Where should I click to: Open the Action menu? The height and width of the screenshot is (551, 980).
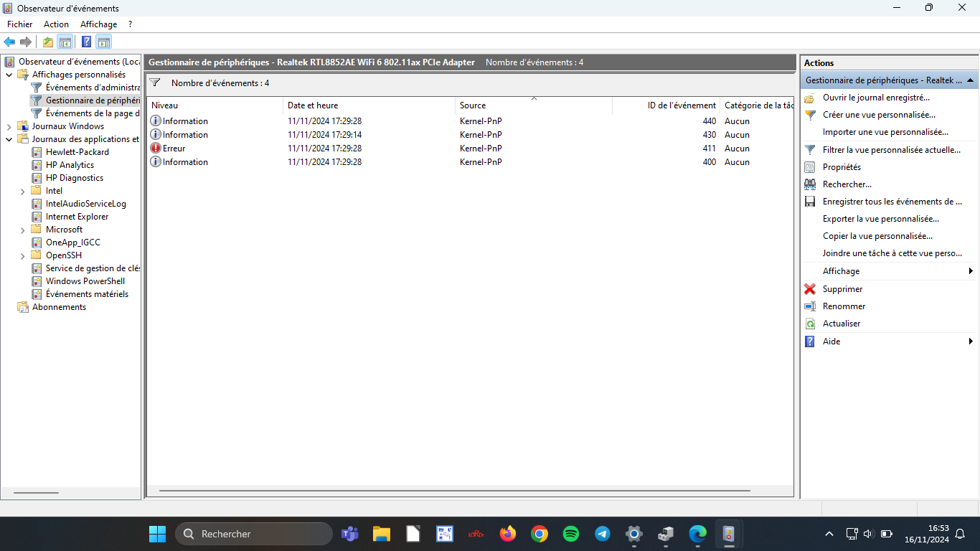(x=56, y=24)
